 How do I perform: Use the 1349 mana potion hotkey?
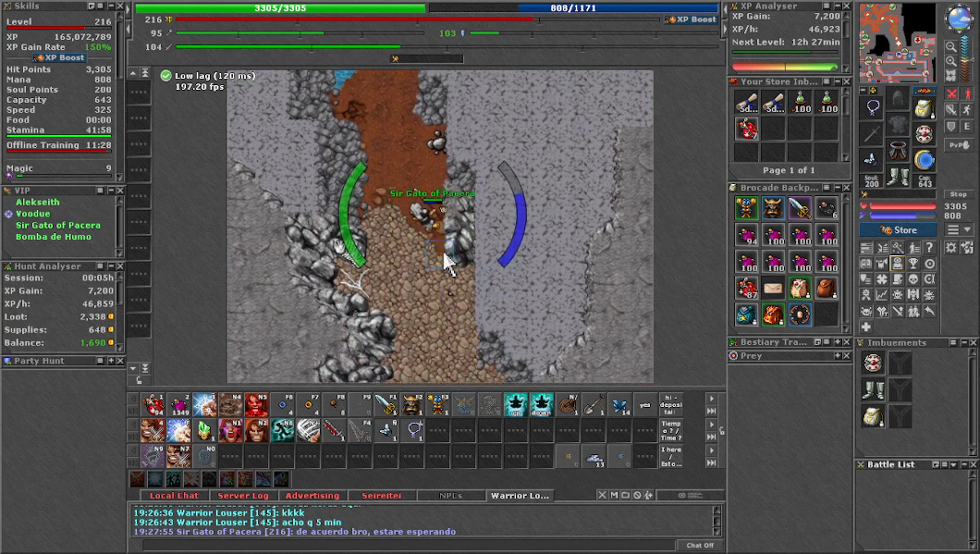pyautogui.click(x=180, y=404)
